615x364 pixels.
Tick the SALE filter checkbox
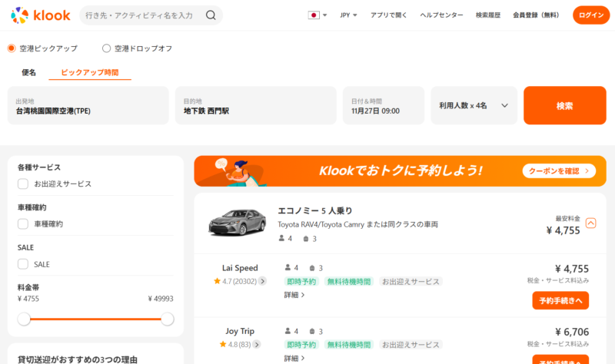coord(23,264)
